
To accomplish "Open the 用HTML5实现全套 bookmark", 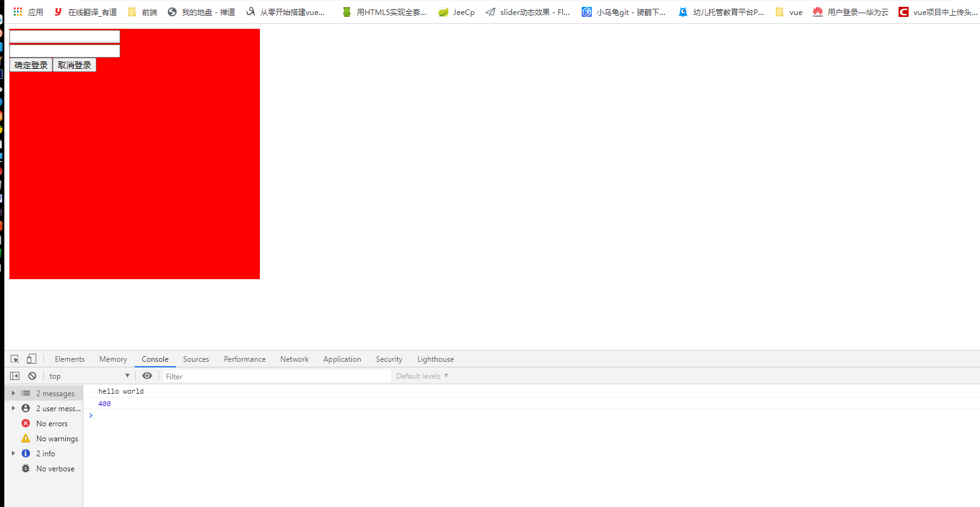I will (384, 12).
